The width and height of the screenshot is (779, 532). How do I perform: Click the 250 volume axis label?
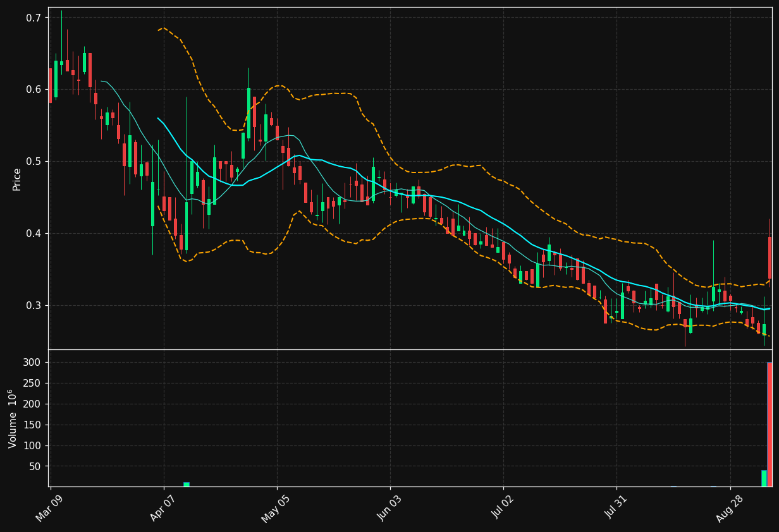(33, 384)
